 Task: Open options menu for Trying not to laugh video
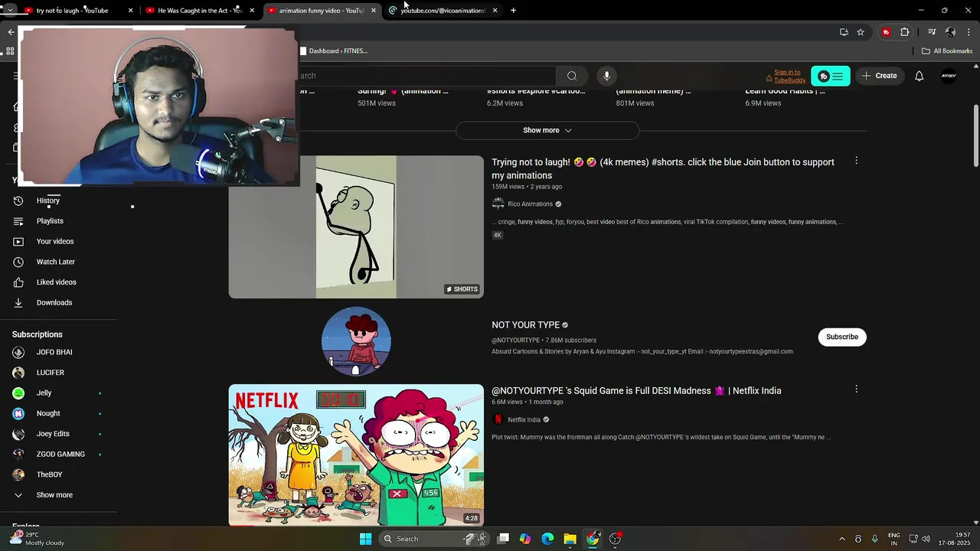click(856, 161)
